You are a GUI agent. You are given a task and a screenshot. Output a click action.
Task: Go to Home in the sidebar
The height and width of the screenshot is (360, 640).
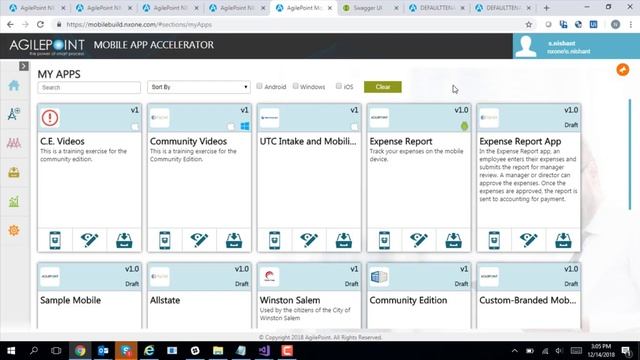coord(14,85)
